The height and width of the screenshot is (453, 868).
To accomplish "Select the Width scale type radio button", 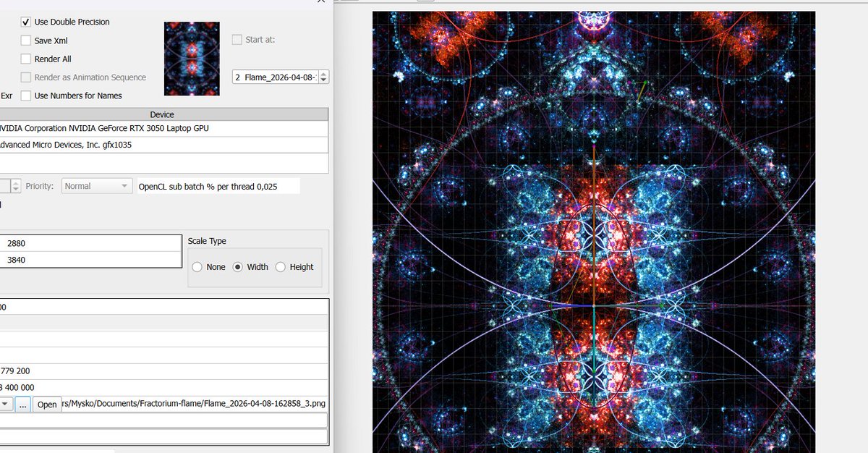I will click(x=237, y=267).
